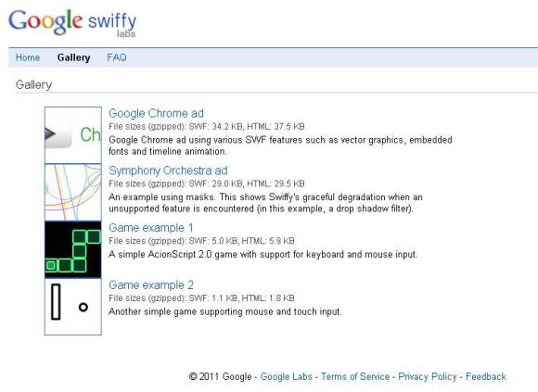The height and width of the screenshot is (392, 538).
Task: Open the Terms of Service link
Action: click(355, 376)
